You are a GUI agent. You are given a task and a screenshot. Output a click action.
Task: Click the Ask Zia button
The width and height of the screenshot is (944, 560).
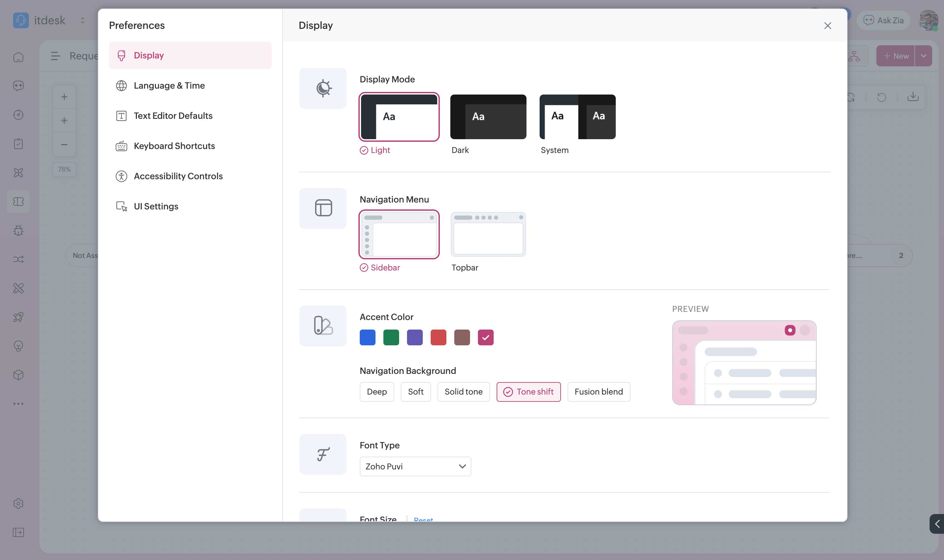(x=883, y=20)
